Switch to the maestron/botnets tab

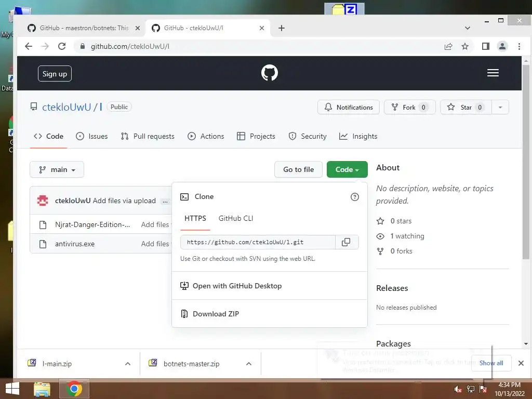(84, 28)
